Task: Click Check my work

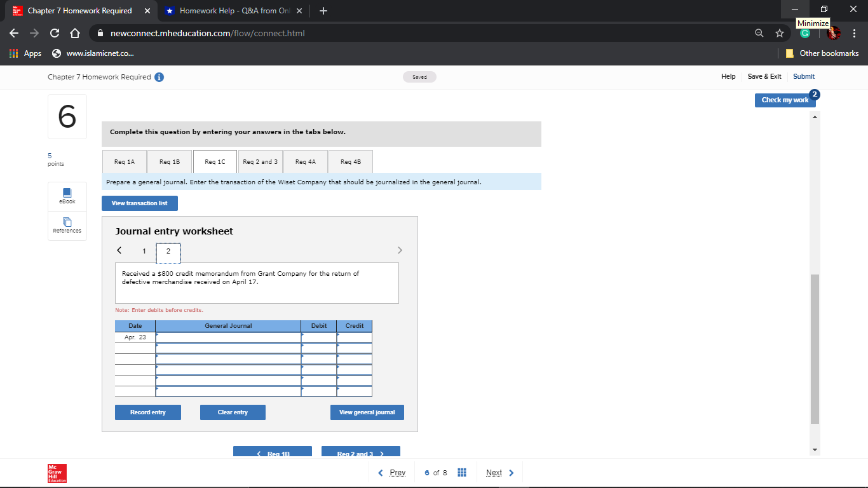Action: [785, 100]
